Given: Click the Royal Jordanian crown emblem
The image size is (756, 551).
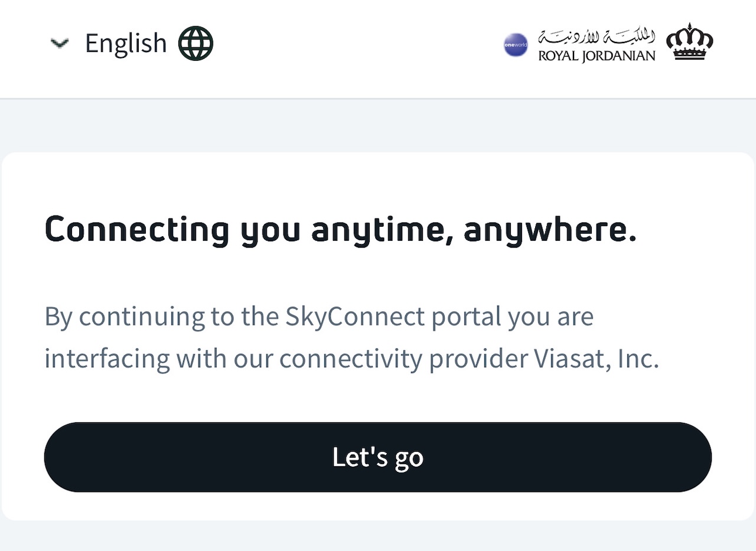Looking at the screenshot, I should pyautogui.click(x=689, y=42).
